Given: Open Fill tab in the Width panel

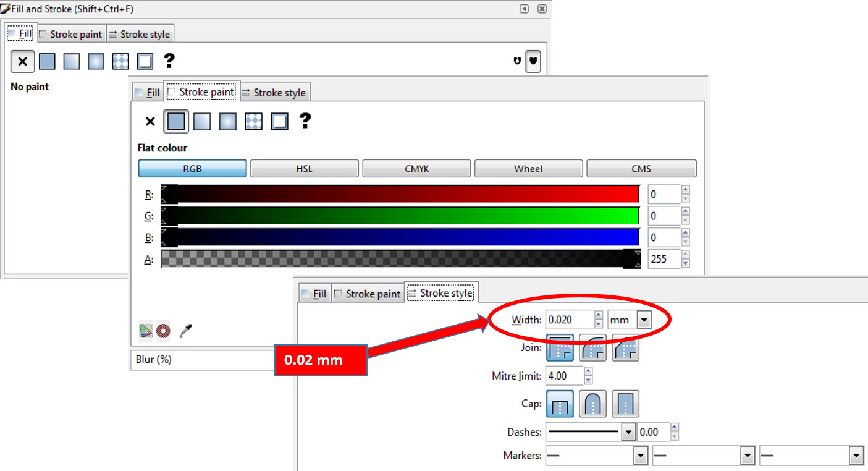Looking at the screenshot, I should click(314, 294).
